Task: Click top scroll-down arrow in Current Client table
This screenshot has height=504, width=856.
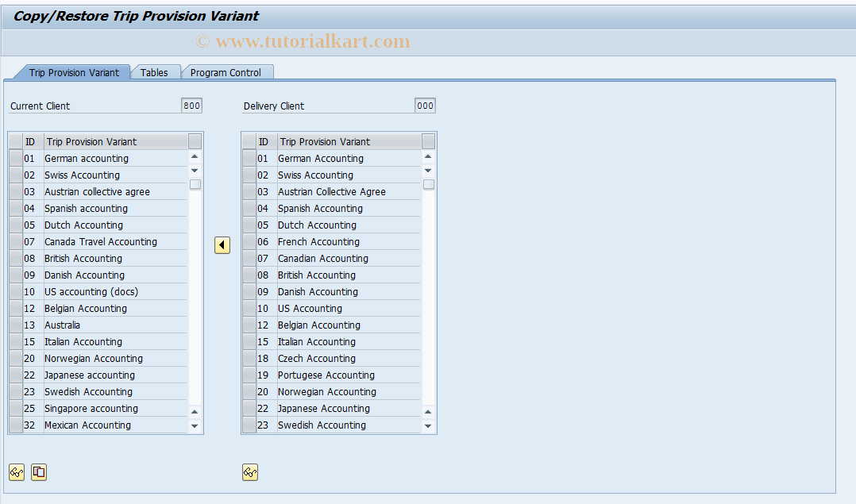Action: click(x=195, y=171)
